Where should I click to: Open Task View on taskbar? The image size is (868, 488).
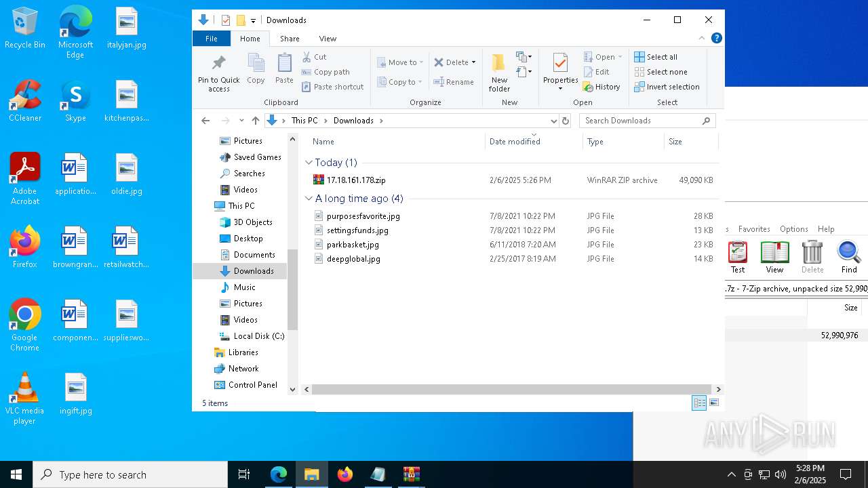pos(244,474)
